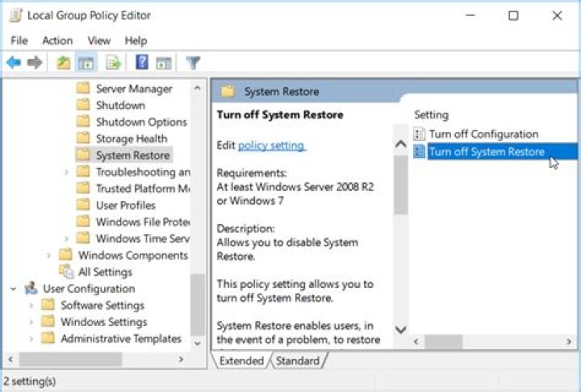Expand the Windows Settings node
581x392 pixels.
31,322
